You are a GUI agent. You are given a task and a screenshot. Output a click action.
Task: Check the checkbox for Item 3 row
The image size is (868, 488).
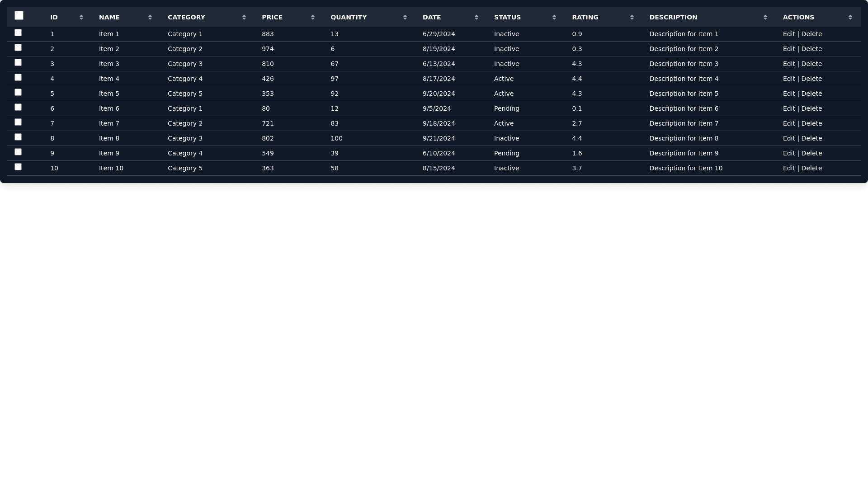coord(18,62)
